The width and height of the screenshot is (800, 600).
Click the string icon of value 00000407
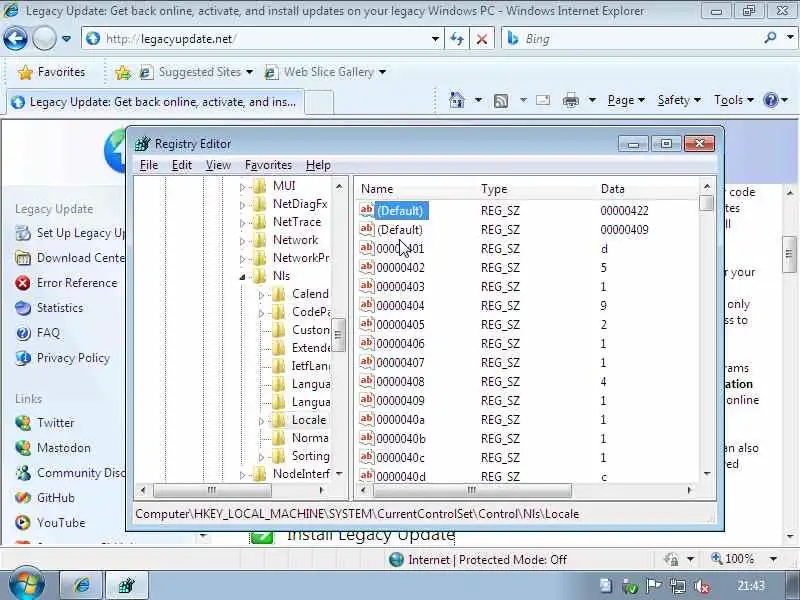click(366, 362)
